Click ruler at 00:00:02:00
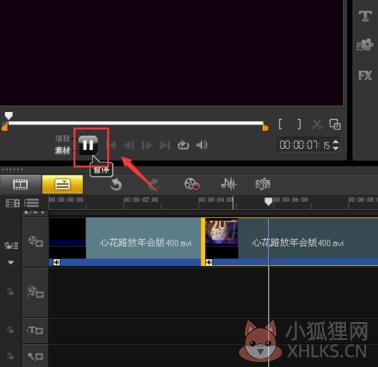 [141, 200]
